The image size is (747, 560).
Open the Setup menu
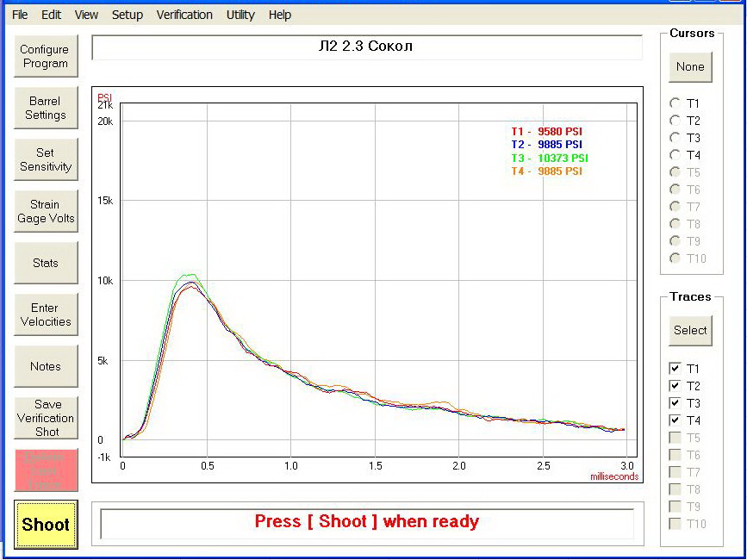pyautogui.click(x=128, y=15)
